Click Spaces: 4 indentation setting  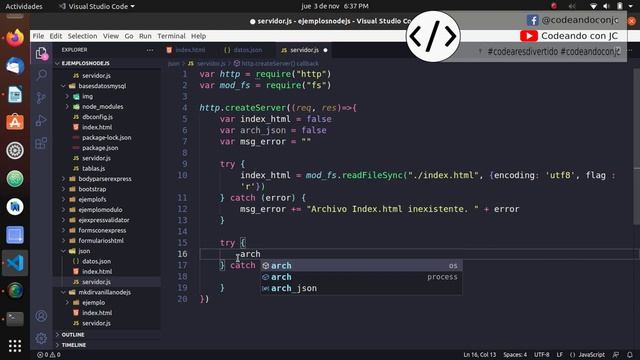[x=515, y=355]
